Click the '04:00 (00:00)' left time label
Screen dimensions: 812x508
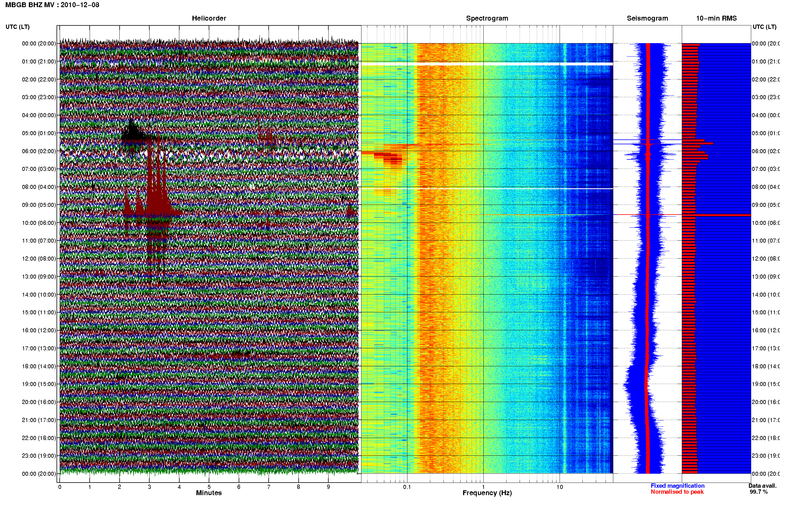pyautogui.click(x=39, y=115)
